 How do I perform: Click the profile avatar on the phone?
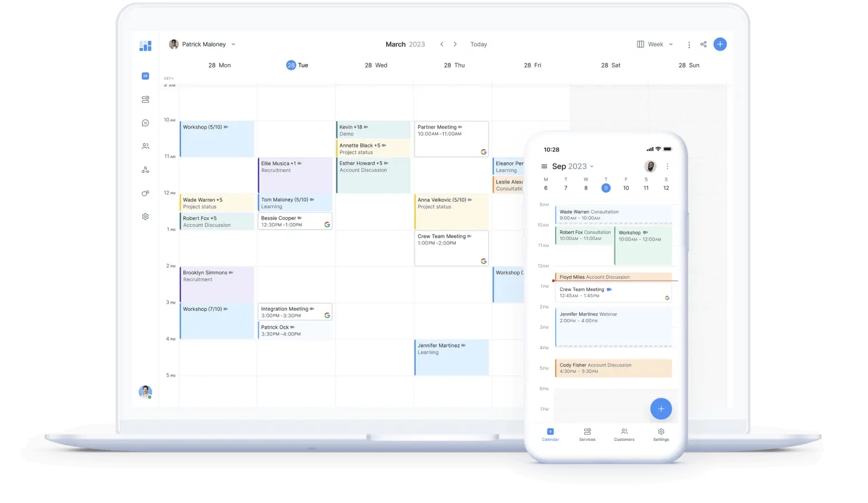point(650,166)
